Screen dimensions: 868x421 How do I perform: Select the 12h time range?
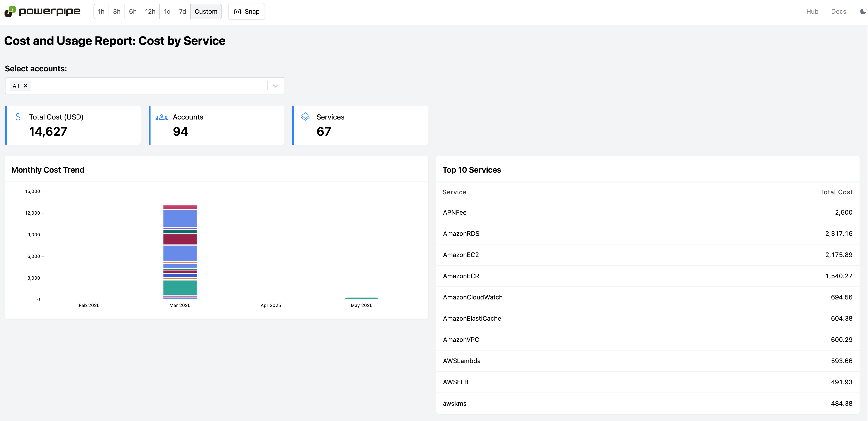pos(150,11)
